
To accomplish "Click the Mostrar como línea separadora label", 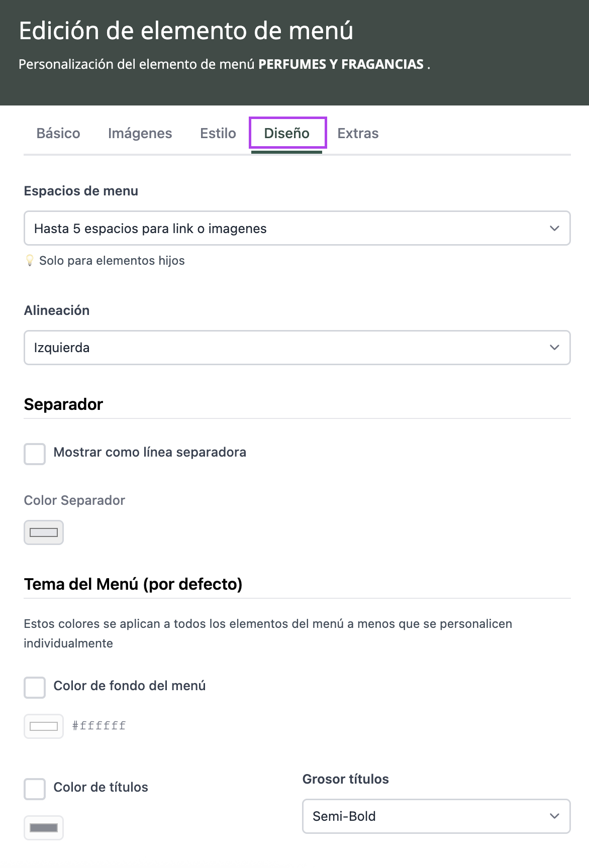I will [x=150, y=452].
